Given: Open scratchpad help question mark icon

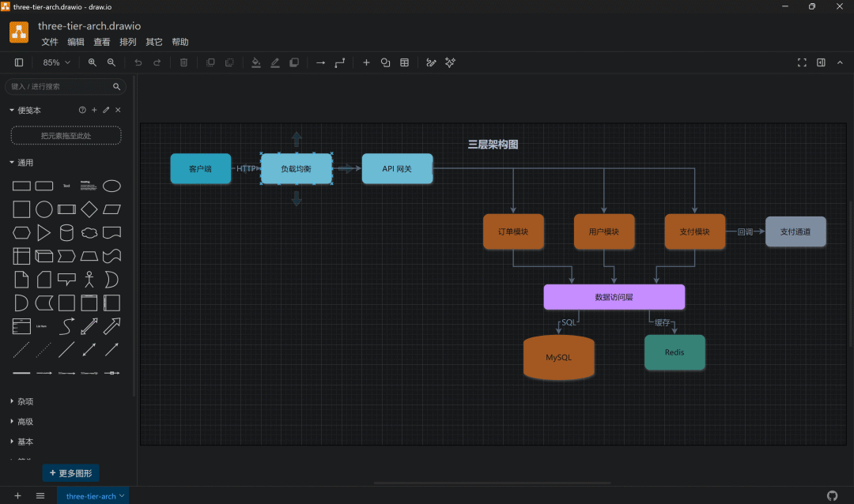Looking at the screenshot, I should coord(82,110).
